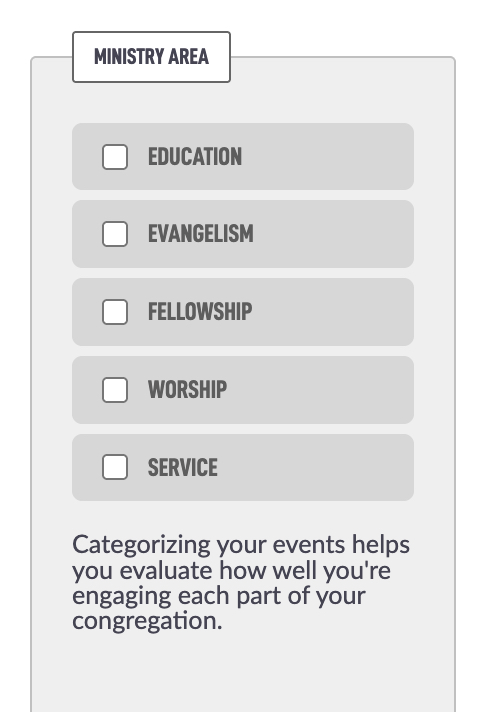Image resolution: width=488 pixels, height=712 pixels.
Task: Click the Ministry Area legend box
Action: (152, 57)
